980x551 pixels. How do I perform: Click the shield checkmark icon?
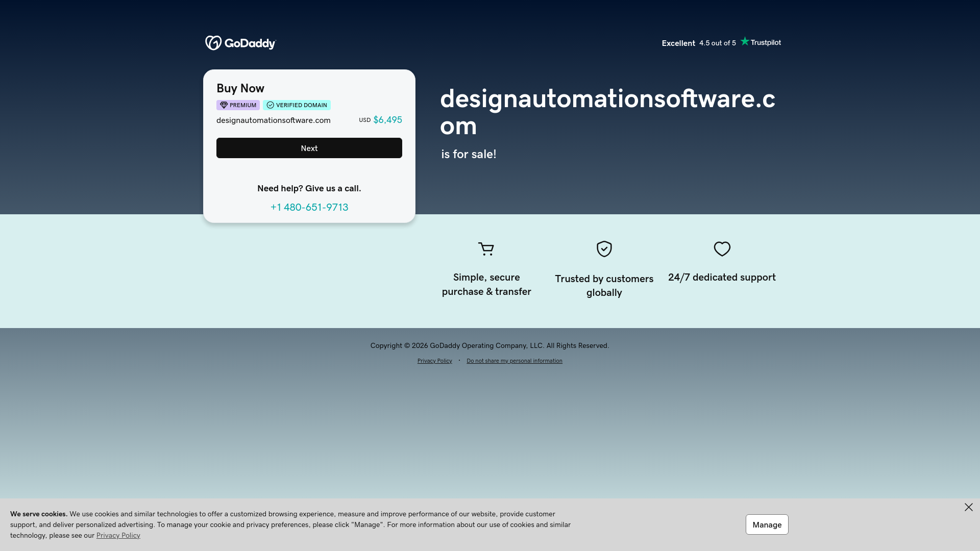pos(604,249)
